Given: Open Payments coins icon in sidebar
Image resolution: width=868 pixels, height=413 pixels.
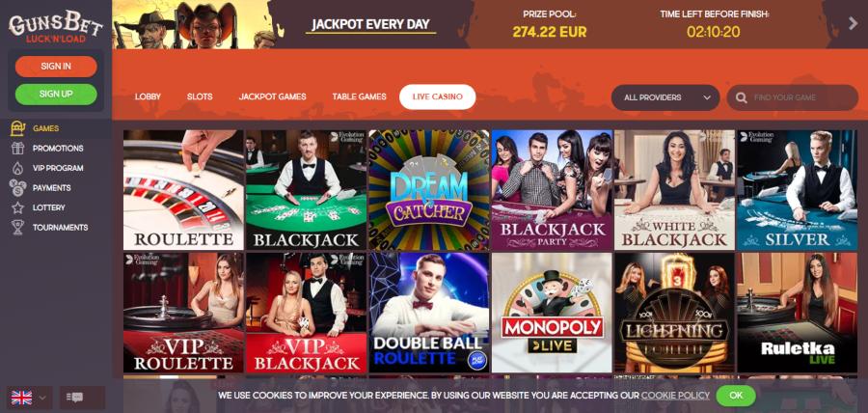Looking at the screenshot, I should (17, 187).
